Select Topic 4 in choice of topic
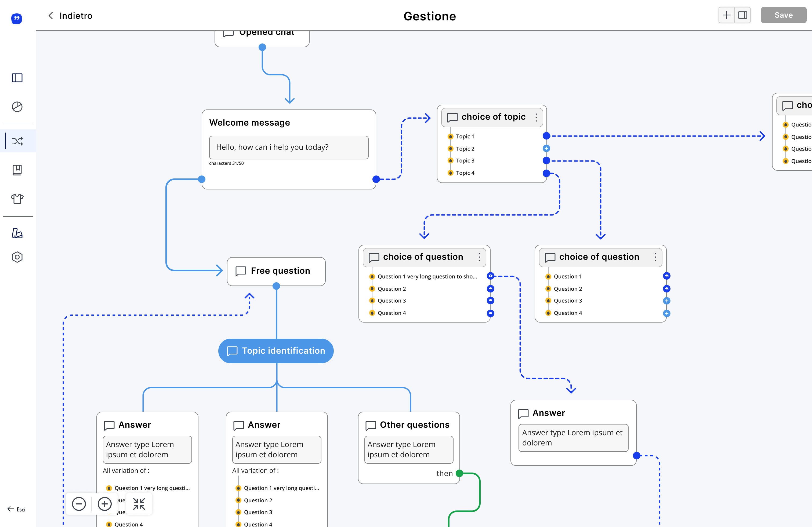 pyautogui.click(x=465, y=173)
